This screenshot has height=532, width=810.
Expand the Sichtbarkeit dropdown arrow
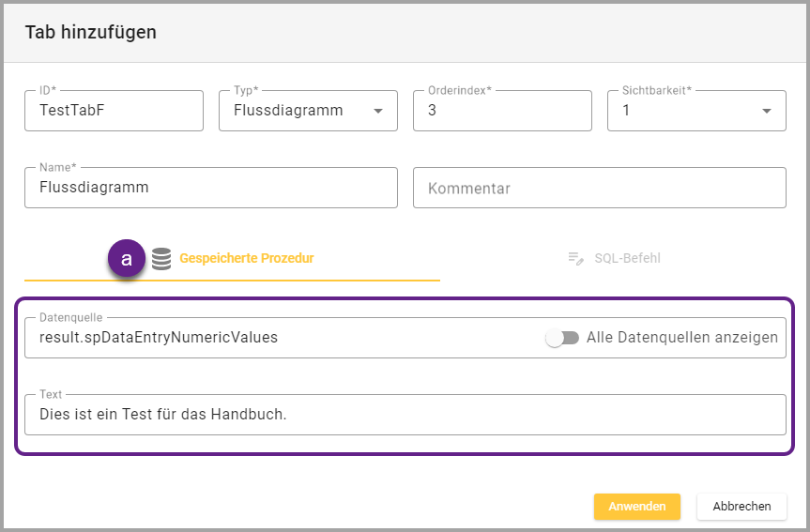click(766, 111)
